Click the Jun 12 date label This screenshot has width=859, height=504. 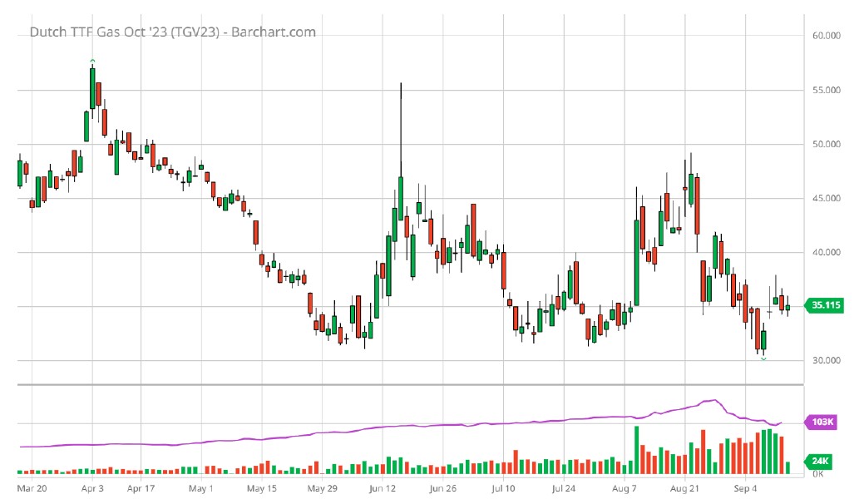click(382, 488)
